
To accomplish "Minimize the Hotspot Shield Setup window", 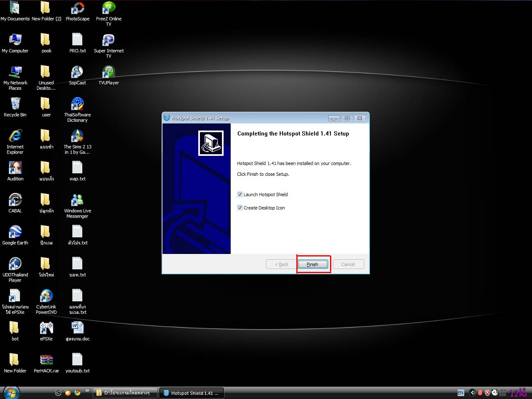I will (x=334, y=118).
